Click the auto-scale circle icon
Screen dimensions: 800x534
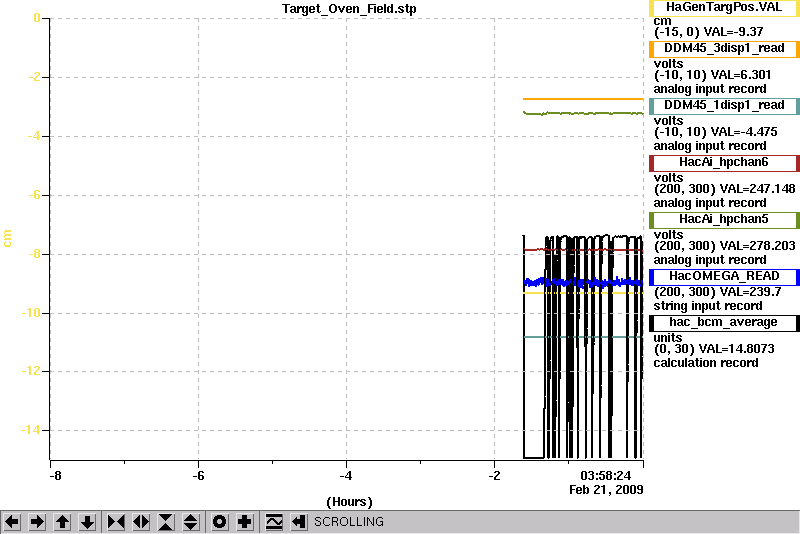pos(220,522)
